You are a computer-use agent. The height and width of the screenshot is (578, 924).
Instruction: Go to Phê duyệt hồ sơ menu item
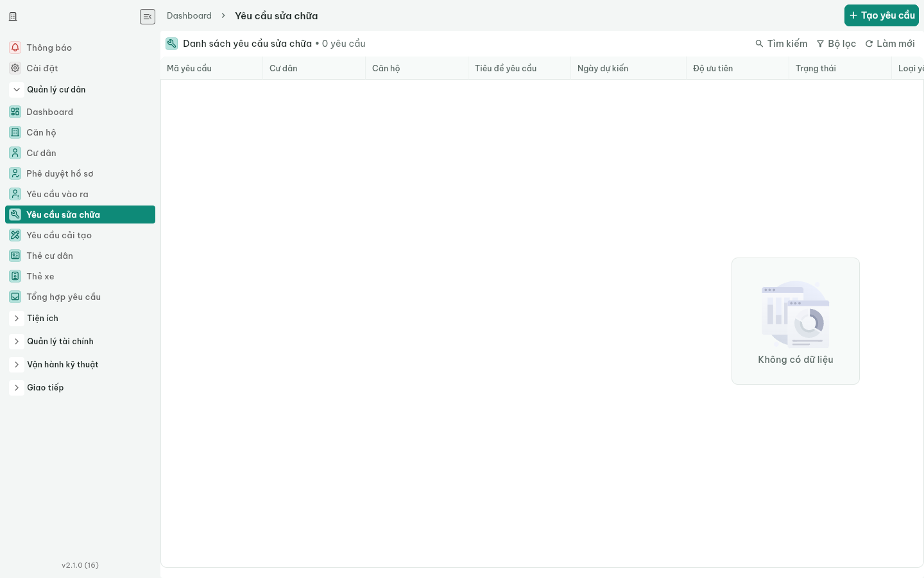click(80, 173)
